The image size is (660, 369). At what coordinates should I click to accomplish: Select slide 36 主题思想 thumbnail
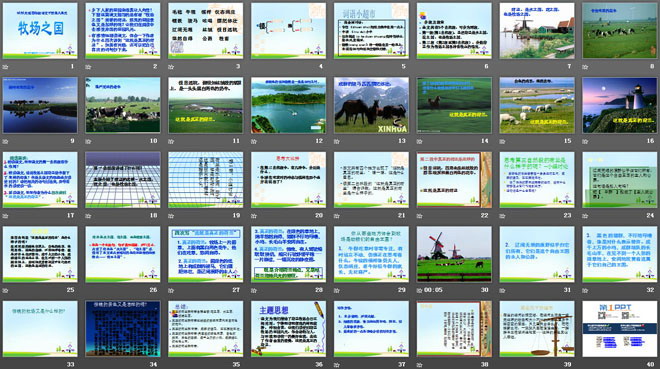288,329
